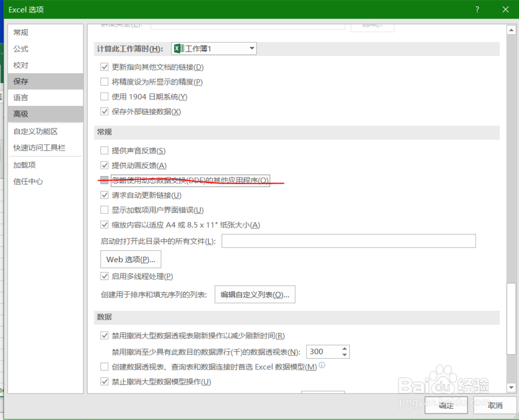
Task: Enable 提供声音反馈 checkbox
Action: click(x=104, y=151)
